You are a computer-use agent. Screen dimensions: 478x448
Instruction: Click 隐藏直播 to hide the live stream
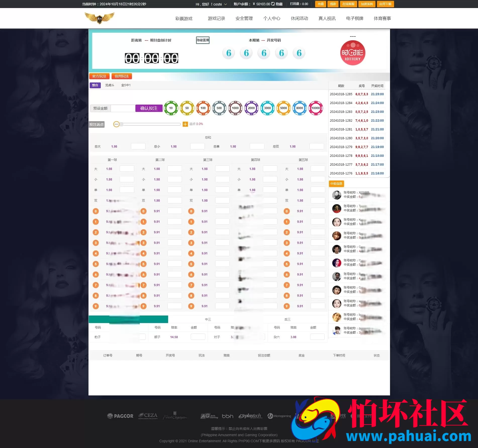pyautogui.click(x=203, y=40)
